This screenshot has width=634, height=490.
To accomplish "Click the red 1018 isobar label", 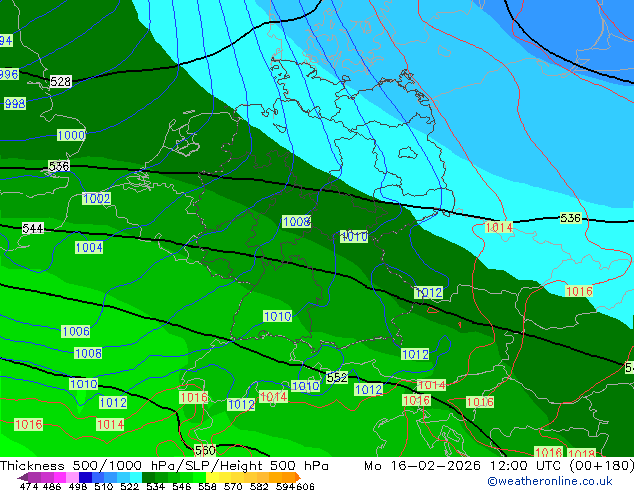I will pos(581,453).
